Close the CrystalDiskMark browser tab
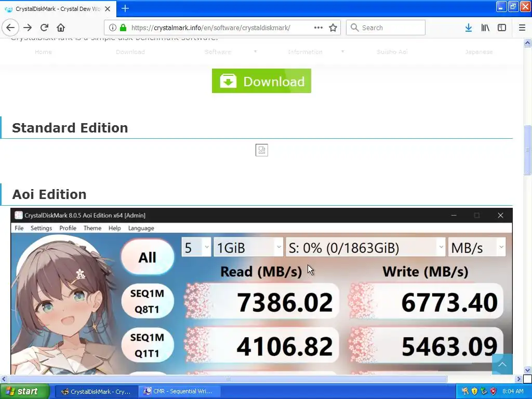Image resolution: width=532 pixels, height=399 pixels. [x=108, y=9]
